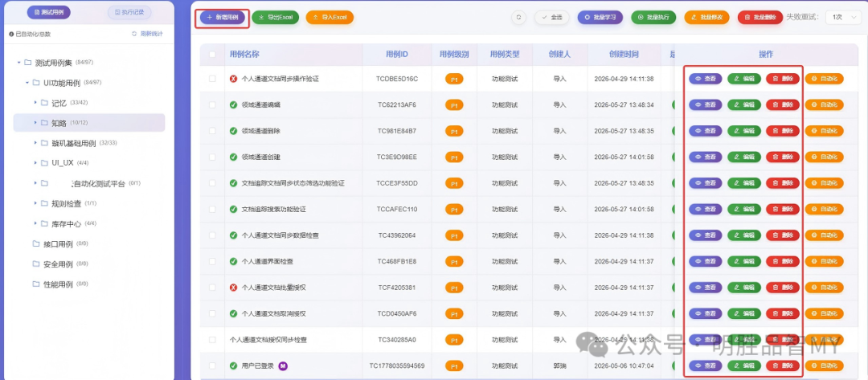Collapse the 测试用例集 tree node
The image size is (868, 380).
click(19, 63)
